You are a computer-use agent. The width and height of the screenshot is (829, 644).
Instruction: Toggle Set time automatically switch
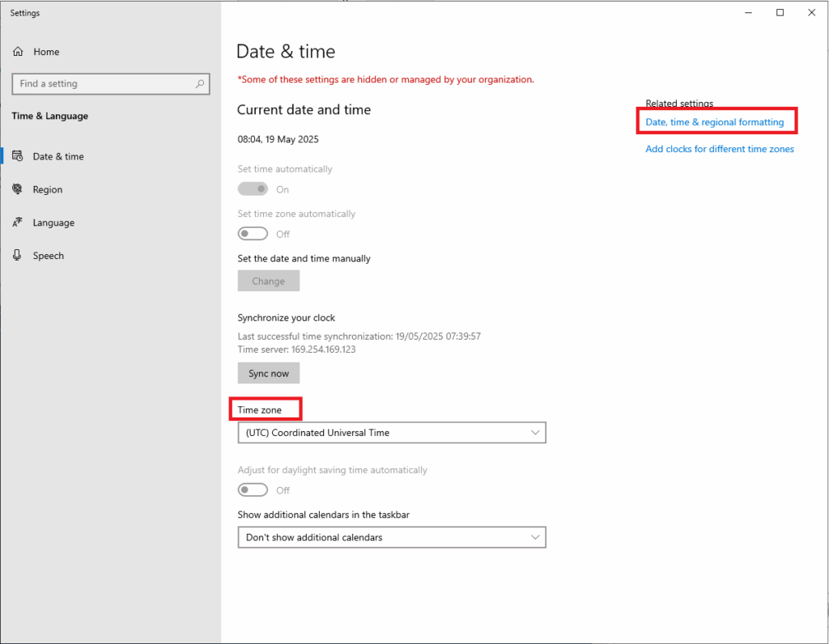[x=253, y=189]
